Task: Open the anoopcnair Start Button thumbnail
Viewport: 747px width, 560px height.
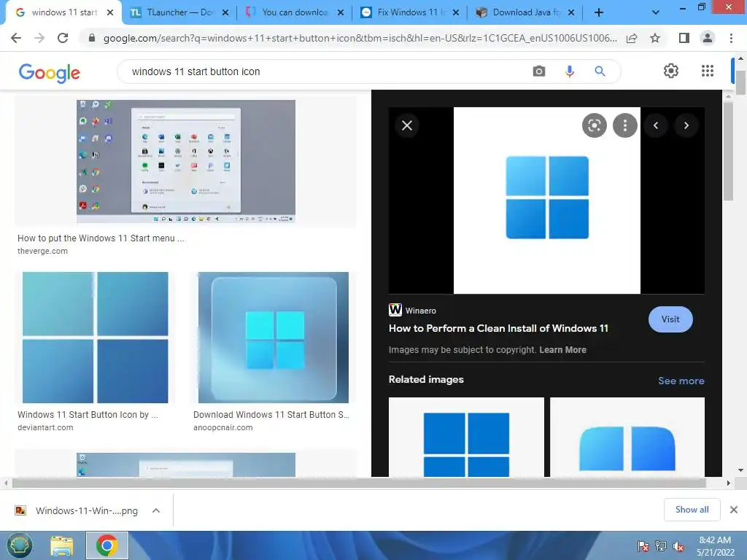Action: [274, 337]
